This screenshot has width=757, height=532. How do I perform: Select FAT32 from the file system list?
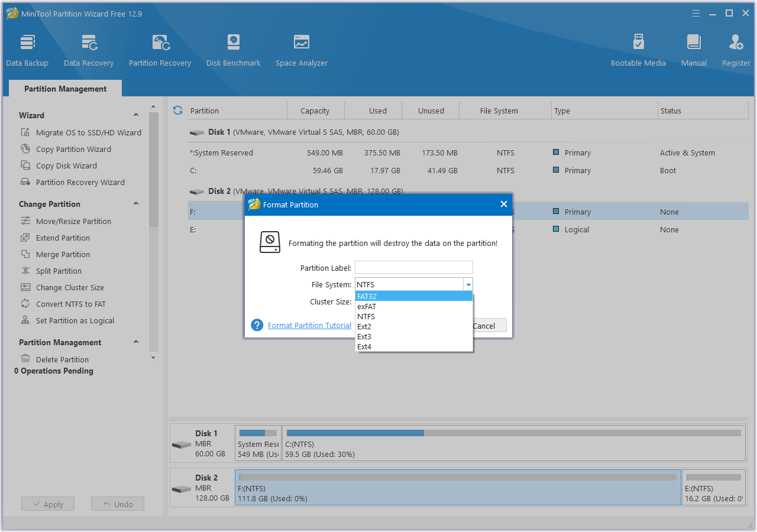pos(414,296)
